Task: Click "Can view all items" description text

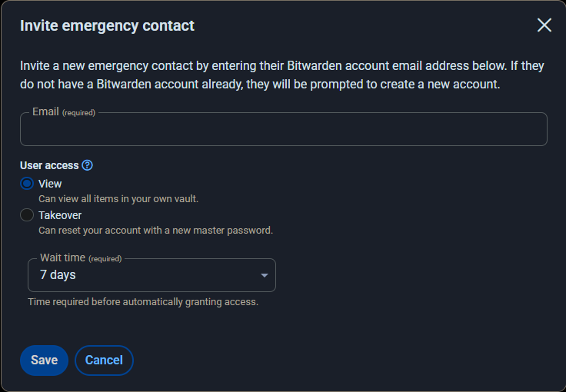Action: (118, 198)
